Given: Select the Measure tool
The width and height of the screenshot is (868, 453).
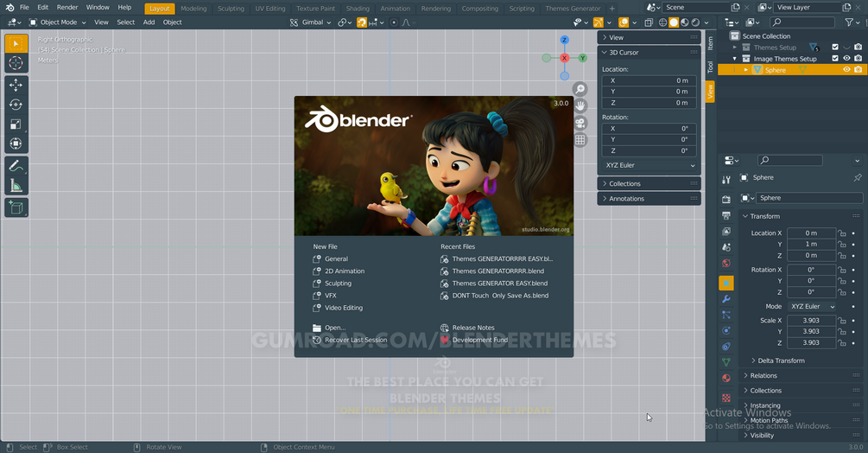Looking at the screenshot, I should tap(16, 186).
